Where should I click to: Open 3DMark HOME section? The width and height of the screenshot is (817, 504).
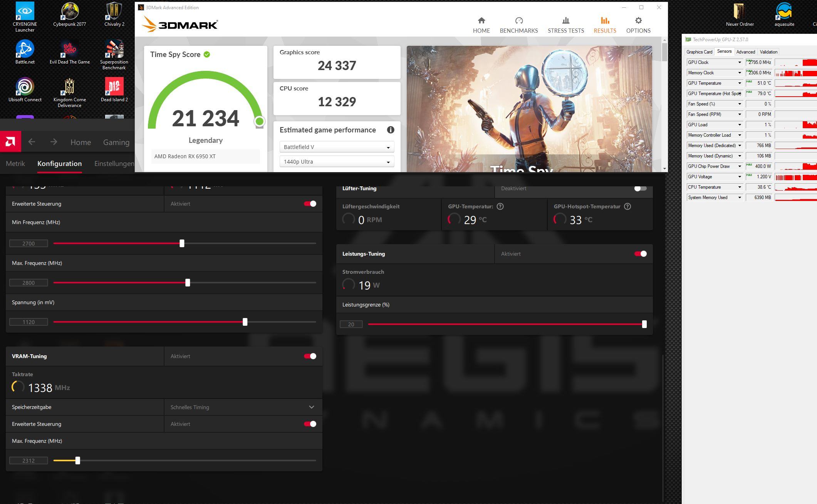point(481,25)
